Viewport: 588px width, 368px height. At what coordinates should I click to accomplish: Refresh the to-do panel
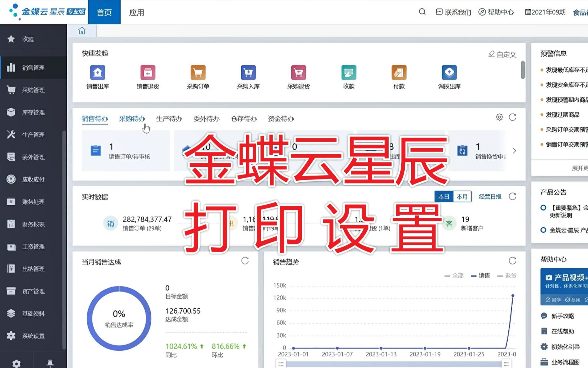point(512,117)
